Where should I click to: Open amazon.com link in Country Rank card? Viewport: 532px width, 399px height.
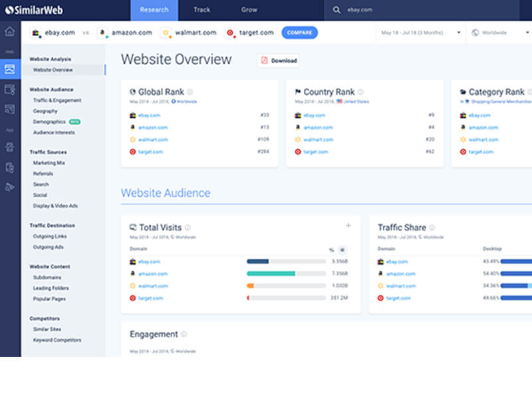click(319, 128)
